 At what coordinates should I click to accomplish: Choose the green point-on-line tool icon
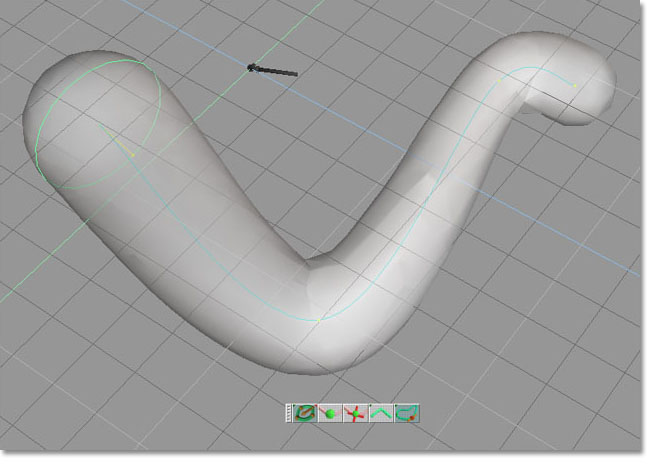330,412
